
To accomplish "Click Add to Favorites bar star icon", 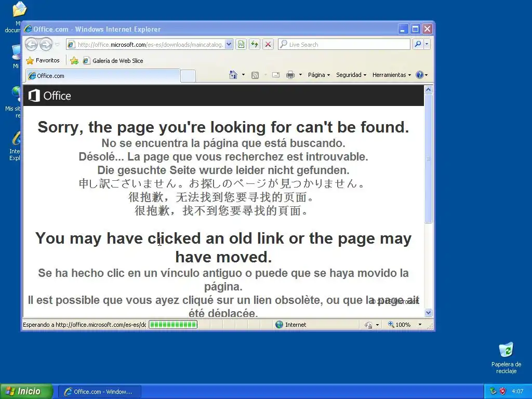I will pos(74,61).
